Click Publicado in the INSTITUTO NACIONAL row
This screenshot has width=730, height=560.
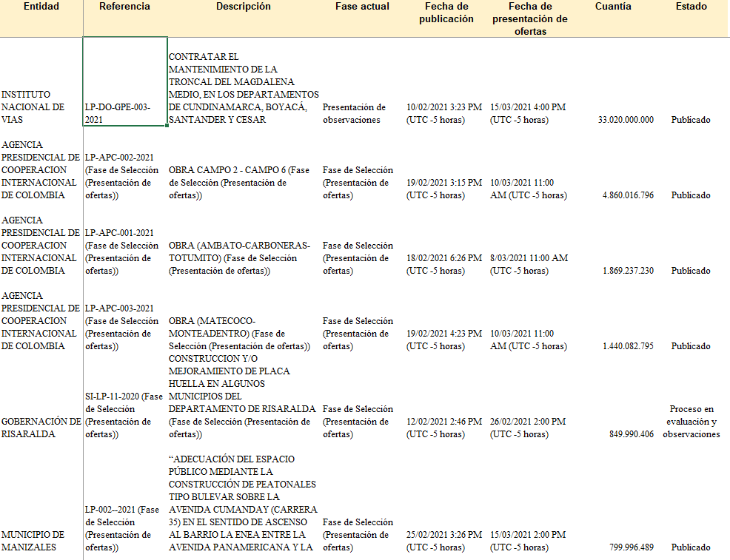click(x=691, y=120)
